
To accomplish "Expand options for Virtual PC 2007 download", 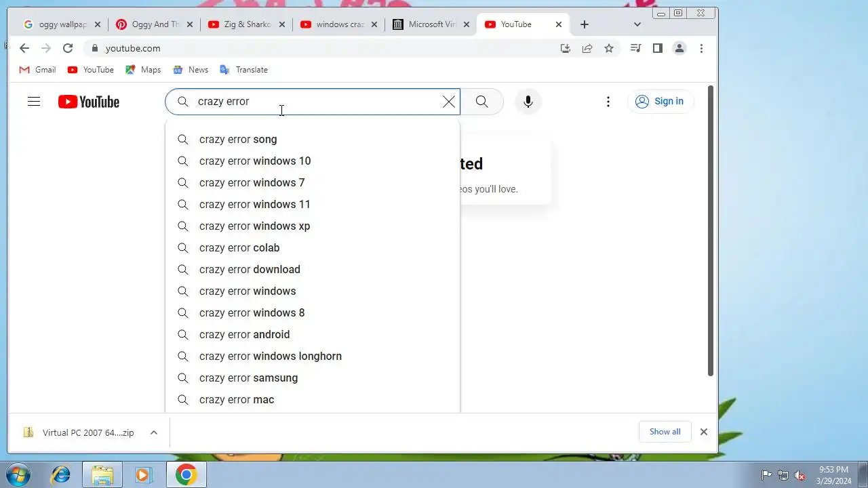I will 154,432.
